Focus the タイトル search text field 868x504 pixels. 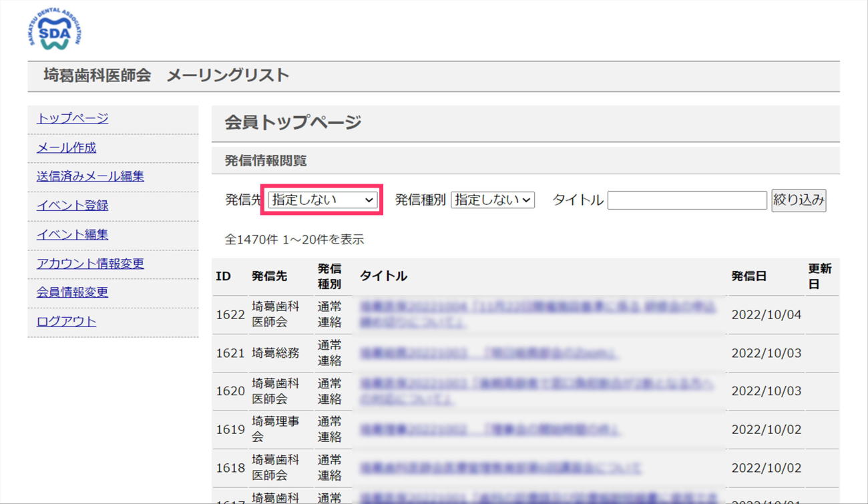[686, 200]
